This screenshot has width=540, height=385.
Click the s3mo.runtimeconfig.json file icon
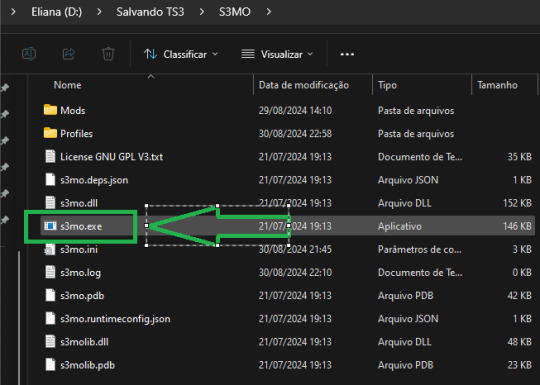click(50, 318)
